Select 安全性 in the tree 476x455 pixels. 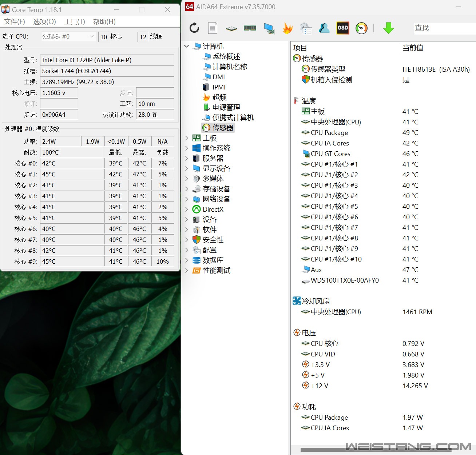pos(213,240)
